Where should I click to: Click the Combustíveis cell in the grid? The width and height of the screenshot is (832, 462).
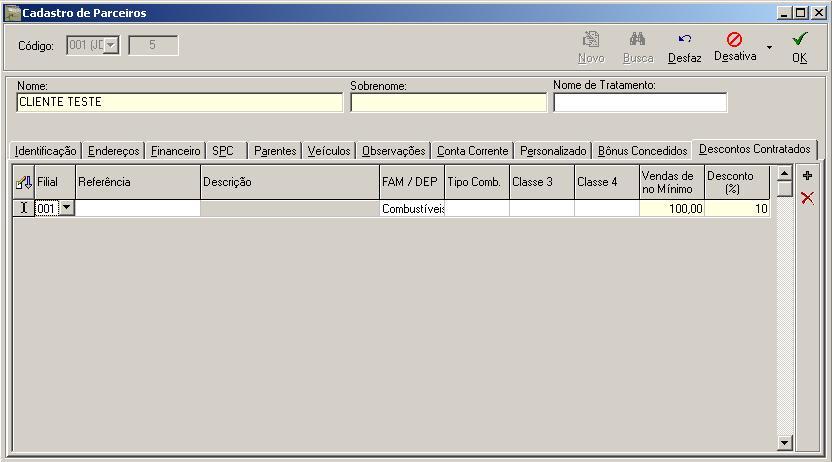tap(412, 208)
